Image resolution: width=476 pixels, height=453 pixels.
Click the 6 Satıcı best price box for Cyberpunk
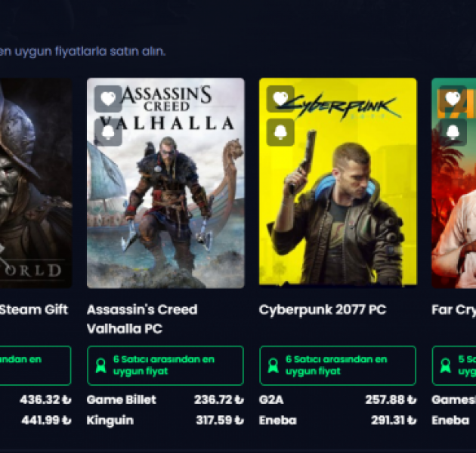(x=338, y=365)
